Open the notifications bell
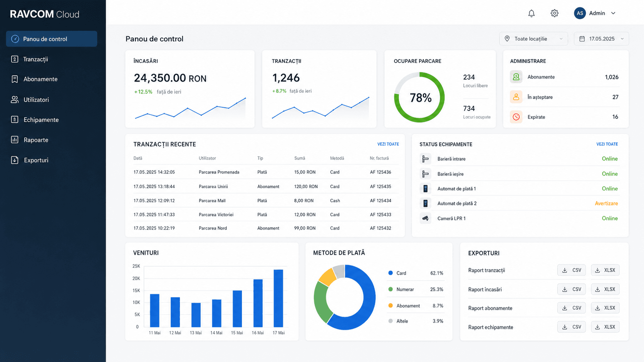 tap(531, 13)
